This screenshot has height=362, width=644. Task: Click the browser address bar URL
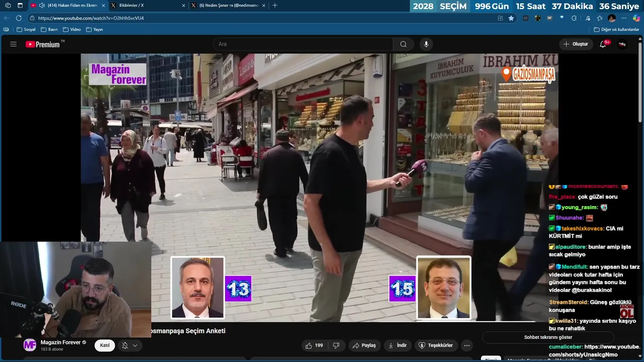(x=91, y=18)
